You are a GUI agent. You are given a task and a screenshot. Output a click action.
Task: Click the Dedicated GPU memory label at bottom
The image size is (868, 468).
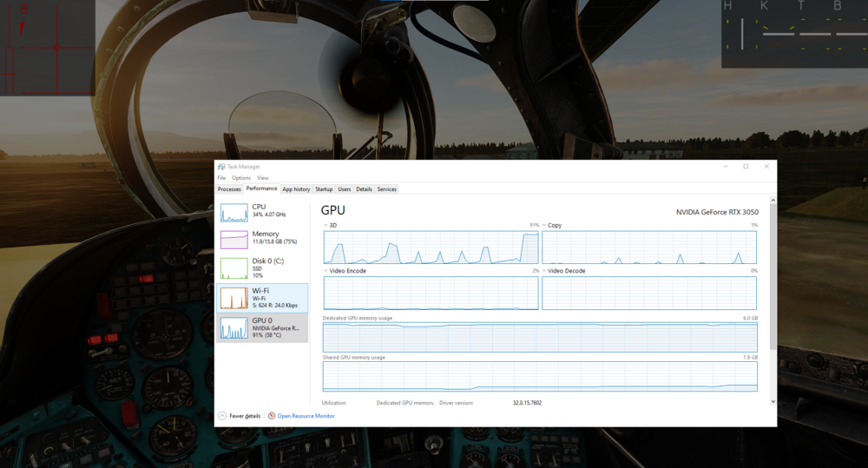405,403
